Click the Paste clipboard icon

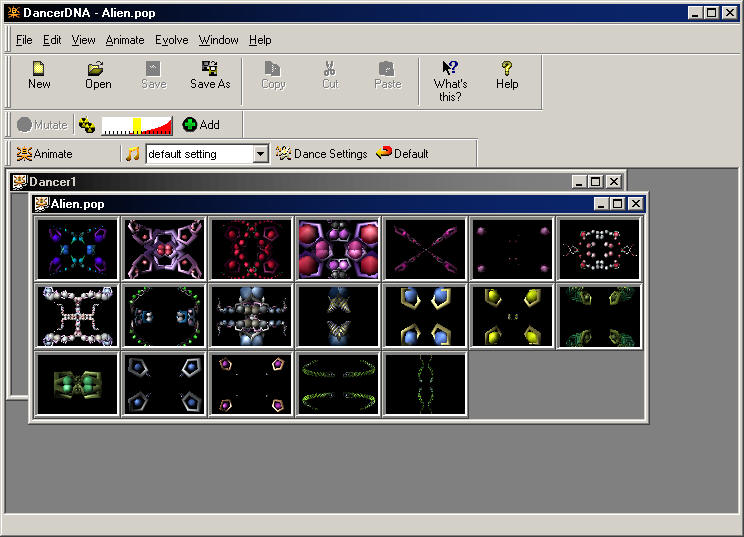click(387, 69)
